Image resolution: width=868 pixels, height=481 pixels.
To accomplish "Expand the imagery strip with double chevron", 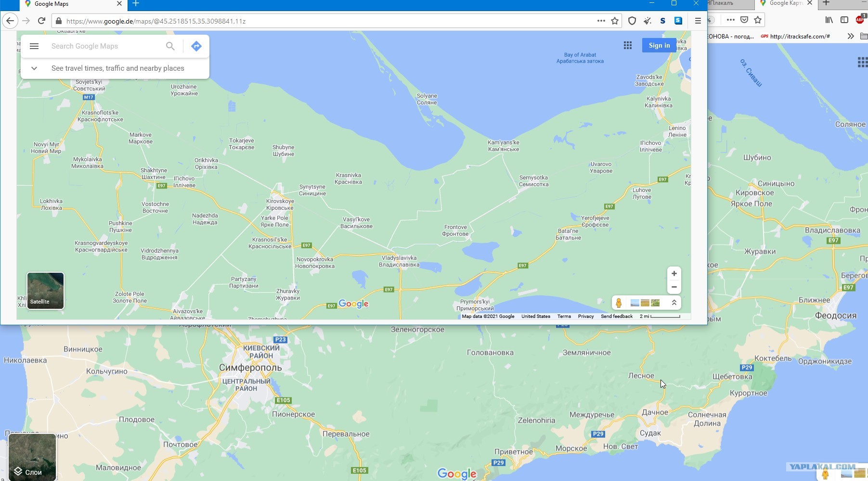I will pyautogui.click(x=674, y=303).
